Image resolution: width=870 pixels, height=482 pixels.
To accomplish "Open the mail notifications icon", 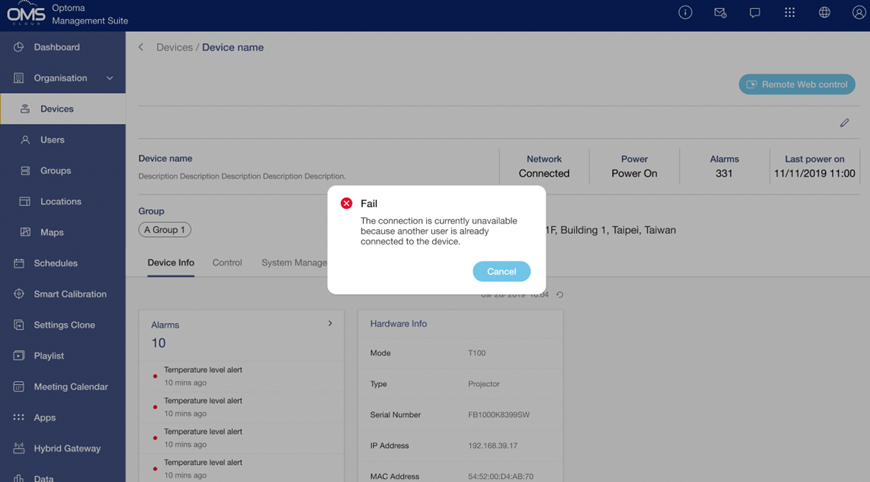I will (720, 13).
